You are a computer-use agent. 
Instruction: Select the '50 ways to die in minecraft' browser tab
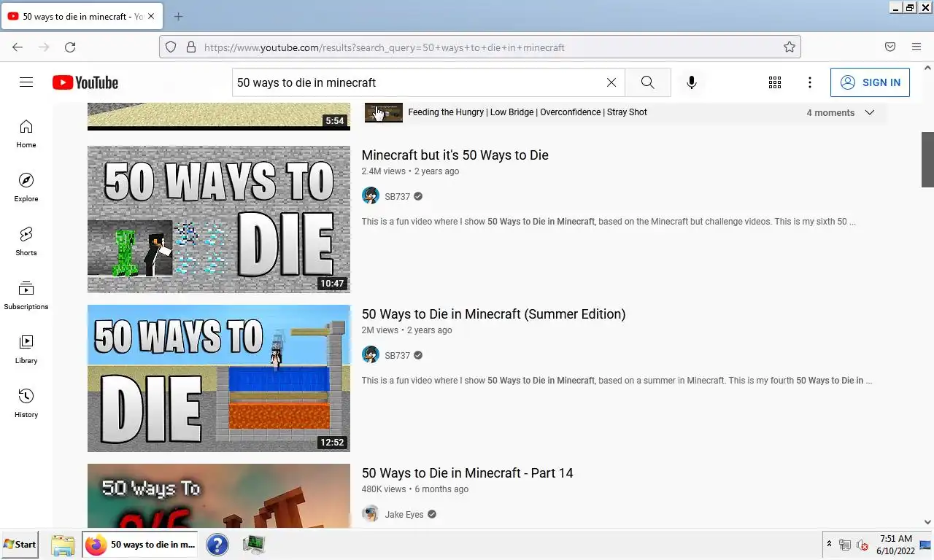82,16
